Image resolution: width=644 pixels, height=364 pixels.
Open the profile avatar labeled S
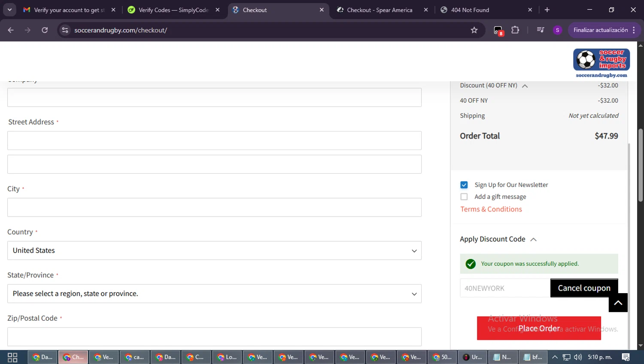557,30
